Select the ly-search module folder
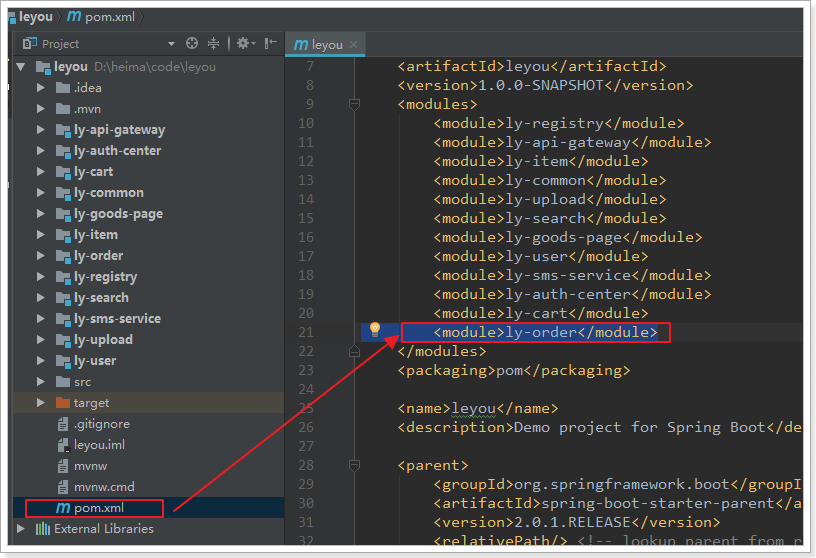This screenshot has height=558, width=816. click(x=101, y=298)
